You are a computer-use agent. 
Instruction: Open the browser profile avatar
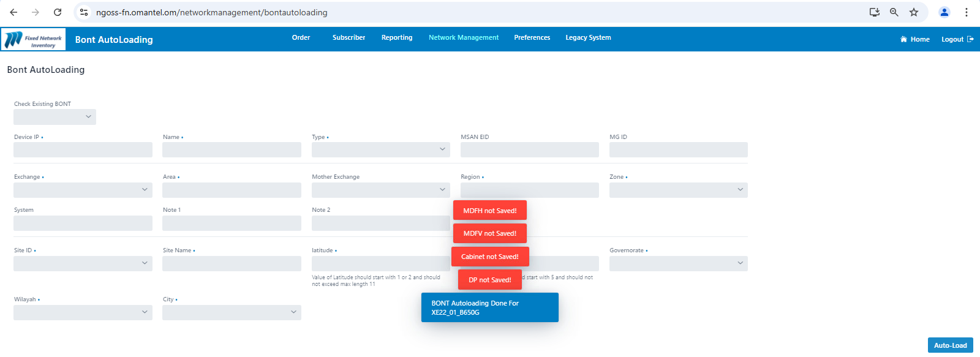pyautogui.click(x=944, y=12)
